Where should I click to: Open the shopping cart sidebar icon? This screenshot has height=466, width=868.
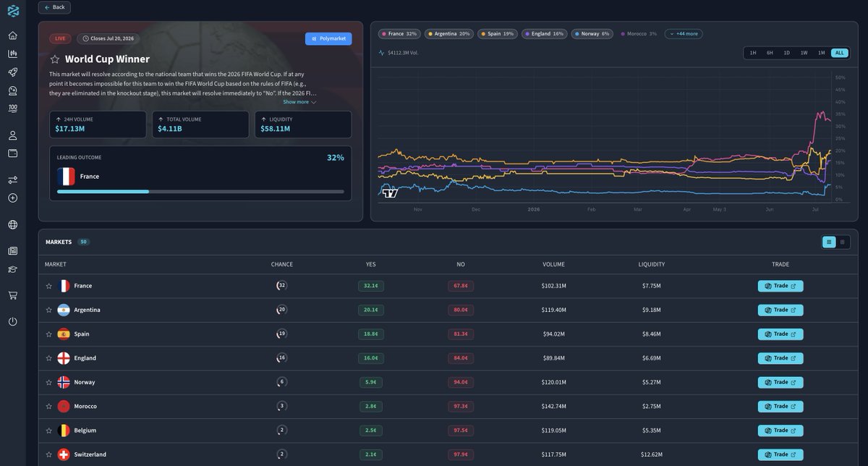pyautogui.click(x=12, y=295)
